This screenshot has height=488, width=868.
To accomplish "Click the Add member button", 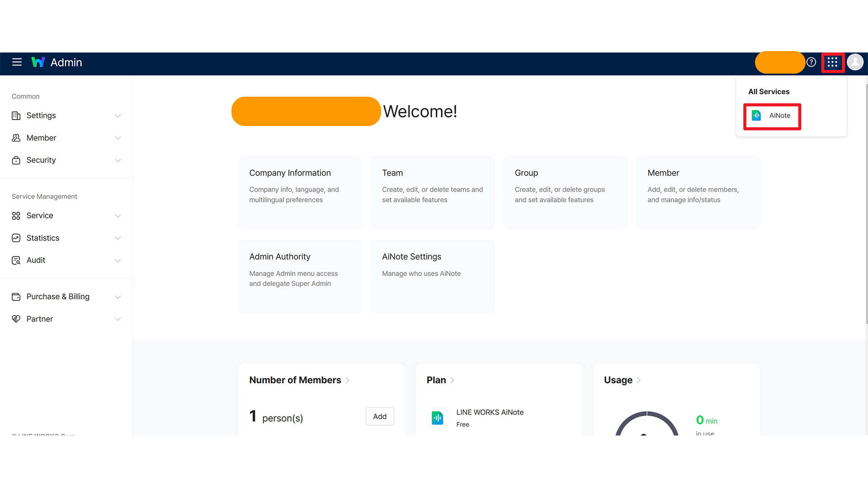I will [380, 417].
